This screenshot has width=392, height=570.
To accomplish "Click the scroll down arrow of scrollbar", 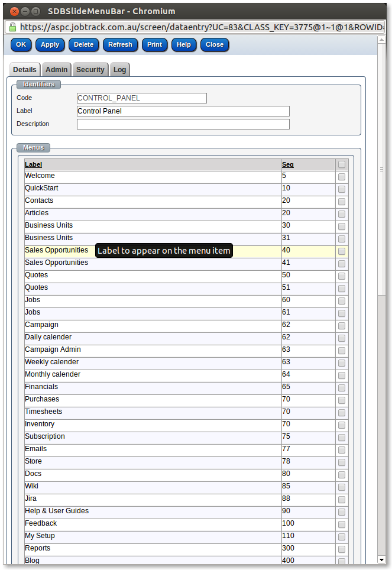I will (x=383, y=559).
